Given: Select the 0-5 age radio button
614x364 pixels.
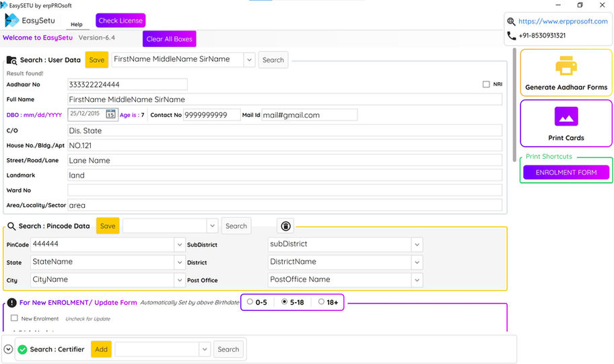Looking at the screenshot, I should point(250,302).
